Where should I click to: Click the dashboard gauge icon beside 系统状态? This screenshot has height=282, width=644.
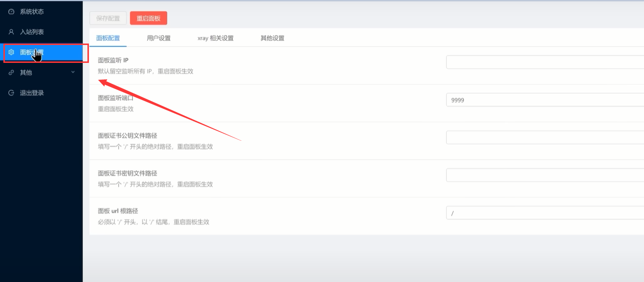pos(12,12)
